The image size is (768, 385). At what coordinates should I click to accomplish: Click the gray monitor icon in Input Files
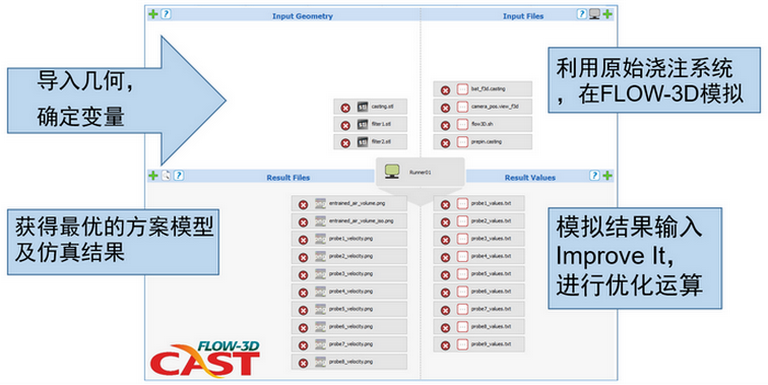point(594,14)
